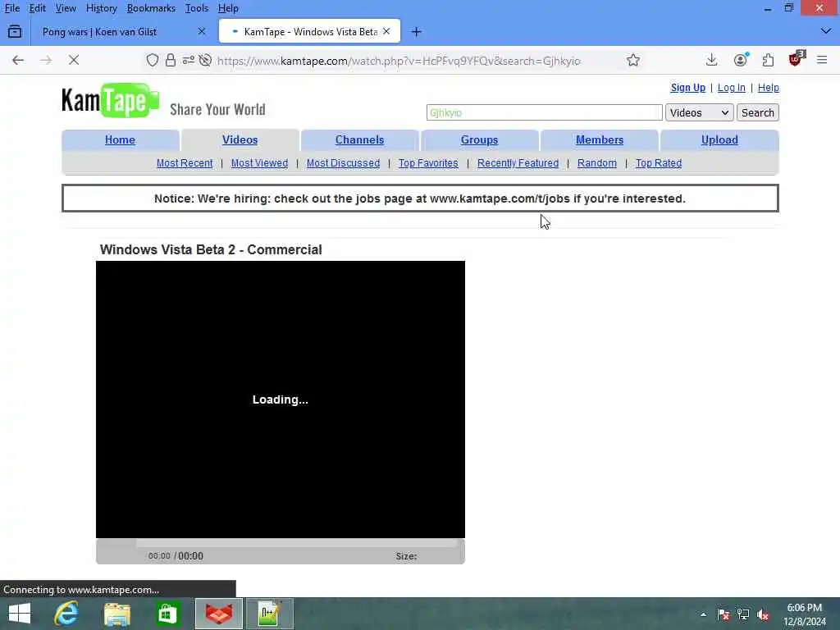Open the Upload navigation tab
The width and height of the screenshot is (840, 630).
pos(719,139)
